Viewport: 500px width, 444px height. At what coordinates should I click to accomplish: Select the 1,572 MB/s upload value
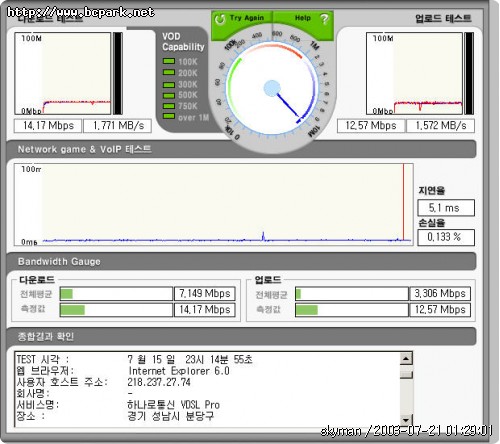[440, 126]
